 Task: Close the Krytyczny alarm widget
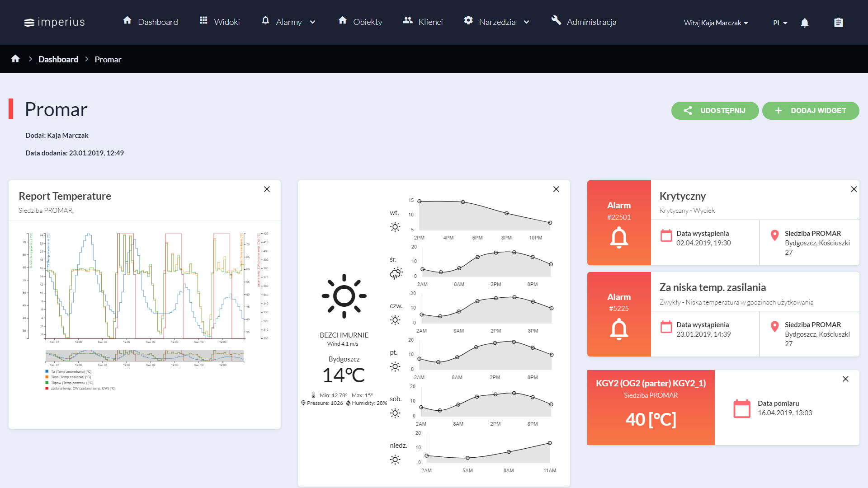[x=854, y=189]
